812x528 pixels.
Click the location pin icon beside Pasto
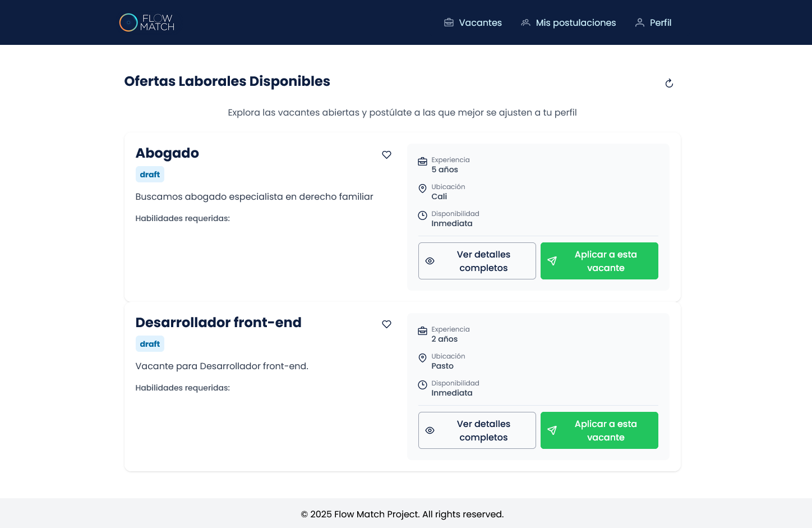(x=422, y=358)
